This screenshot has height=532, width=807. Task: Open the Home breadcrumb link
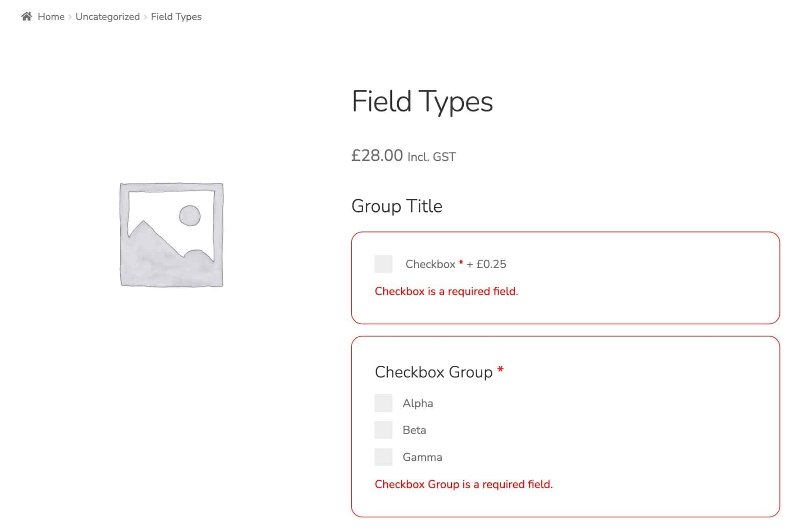click(x=50, y=17)
